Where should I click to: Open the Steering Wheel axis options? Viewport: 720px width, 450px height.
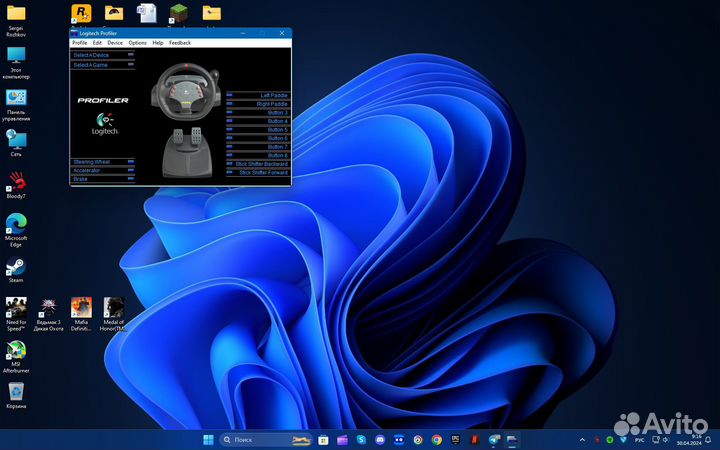tap(102, 162)
